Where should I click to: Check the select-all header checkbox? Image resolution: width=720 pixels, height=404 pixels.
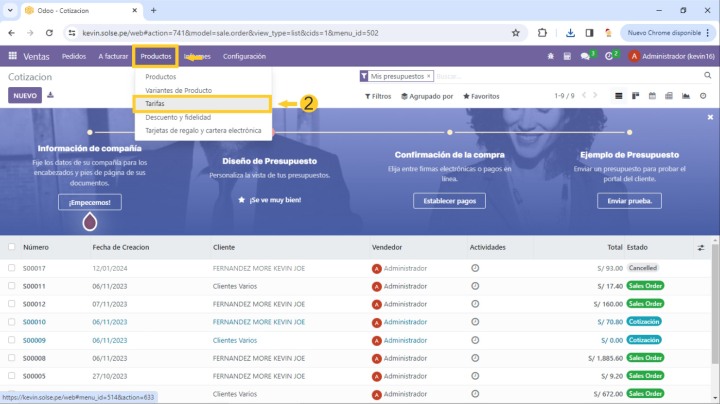(12, 247)
